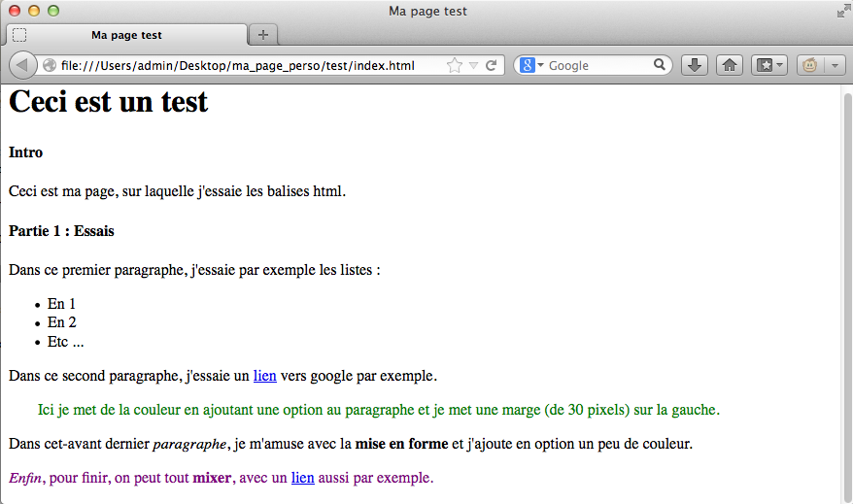Click the green zoom window button
The image size is (853, 504).
point(53,11)
